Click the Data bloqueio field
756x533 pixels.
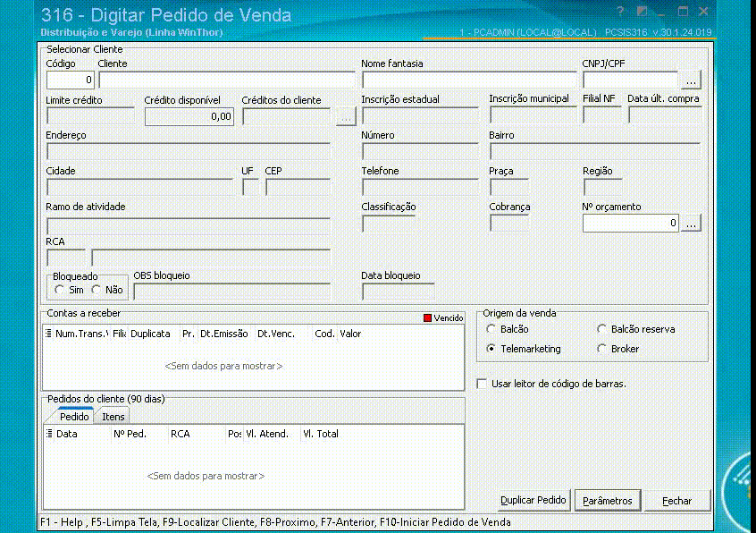[399, 292]
